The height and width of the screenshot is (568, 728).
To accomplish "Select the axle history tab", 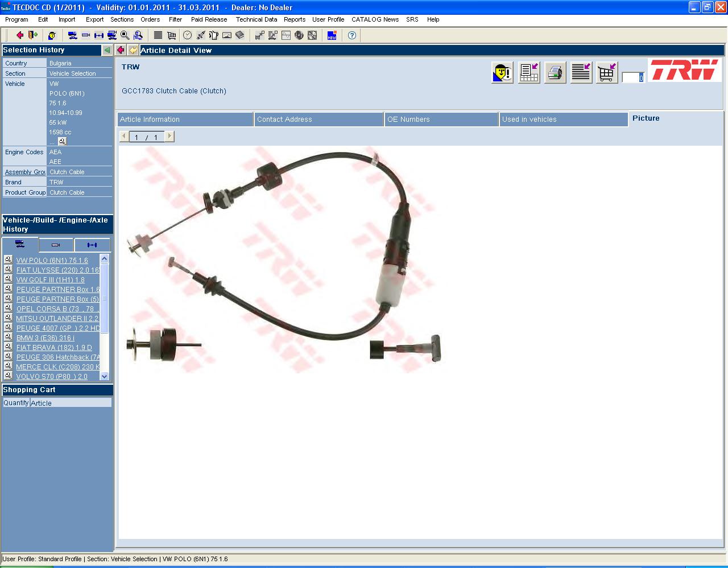I will click(x=92, y=245).
